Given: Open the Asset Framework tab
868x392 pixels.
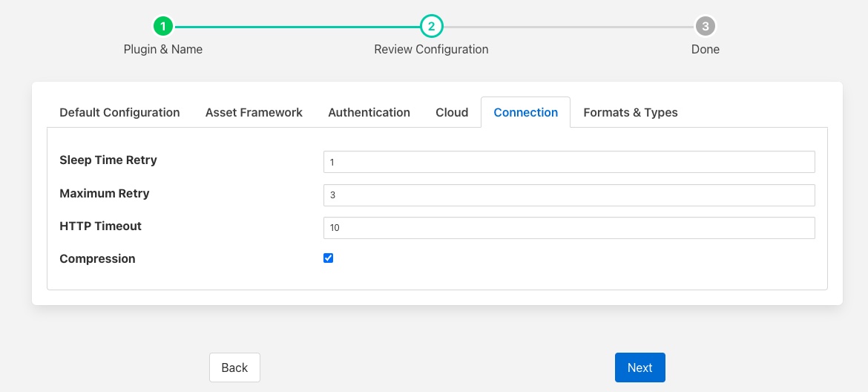Looking at the screenshot, I should [254, 112].
